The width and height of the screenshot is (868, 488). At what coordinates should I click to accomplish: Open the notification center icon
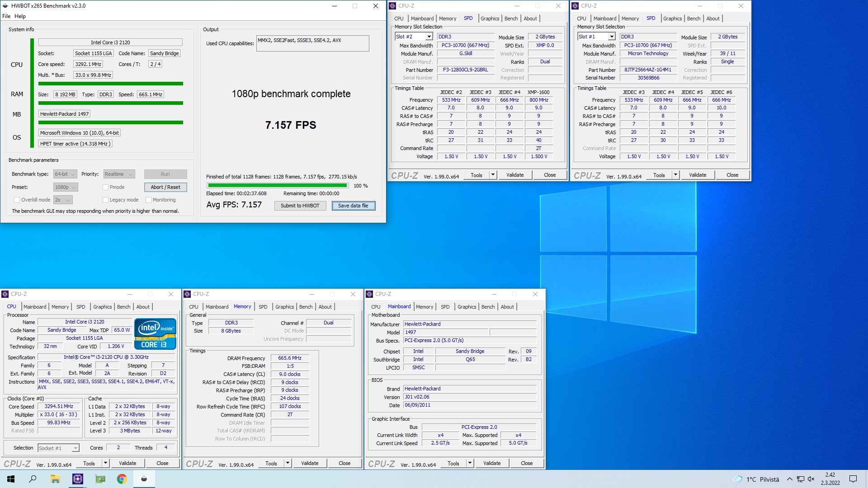pos(853,479)
